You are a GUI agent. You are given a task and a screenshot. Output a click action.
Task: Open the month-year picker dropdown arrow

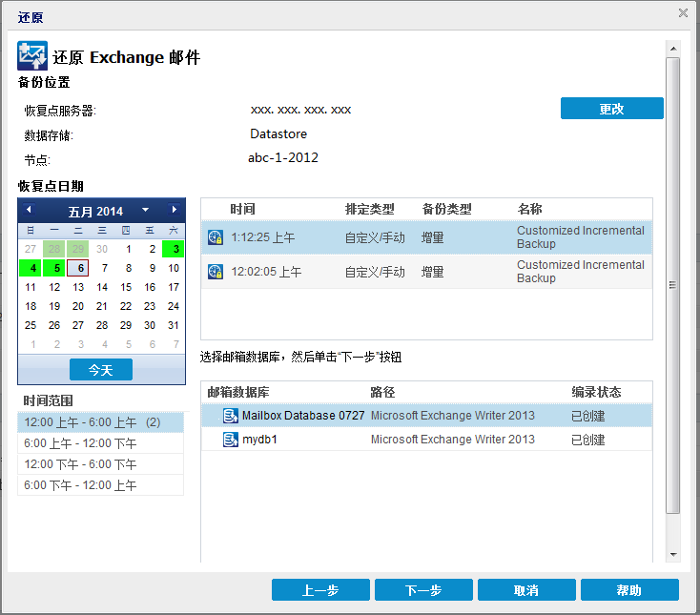(x=146, y=210)
